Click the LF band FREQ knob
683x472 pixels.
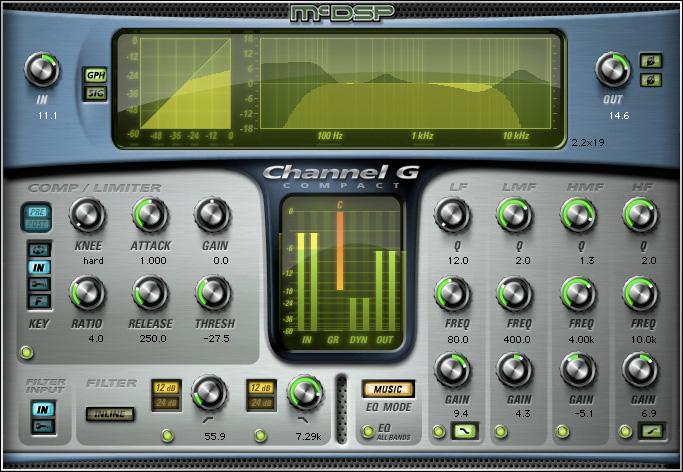click(x=453, y=293)
